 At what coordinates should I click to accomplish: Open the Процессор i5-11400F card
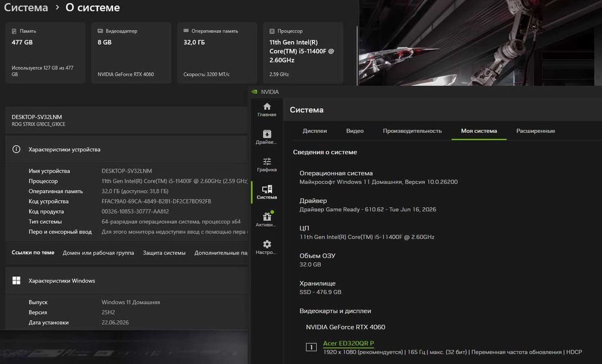click(303, 53)
